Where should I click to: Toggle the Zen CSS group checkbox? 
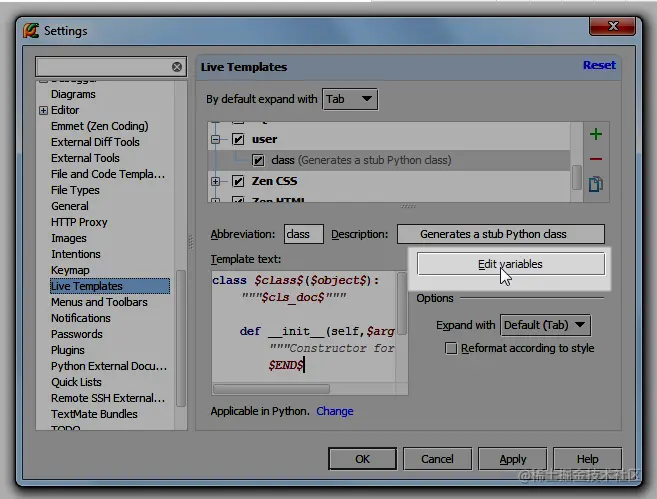coord(238,181)
